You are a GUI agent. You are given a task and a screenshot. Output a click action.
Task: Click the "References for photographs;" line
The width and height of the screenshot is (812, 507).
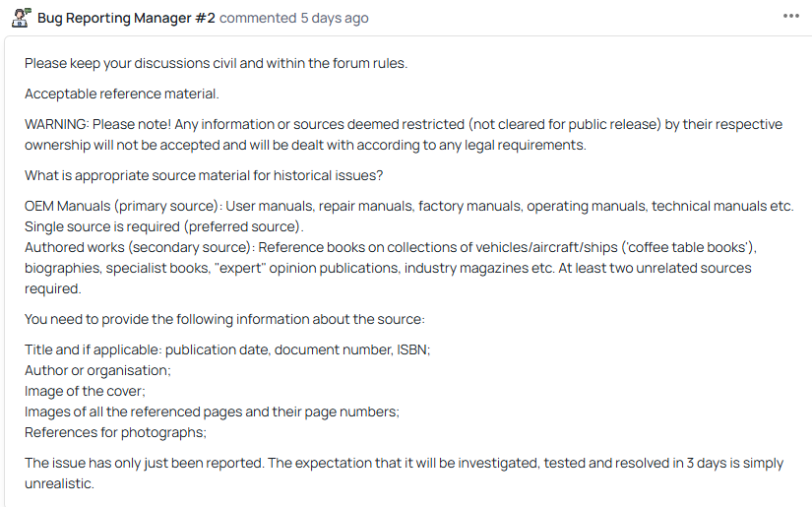(116, 432)
